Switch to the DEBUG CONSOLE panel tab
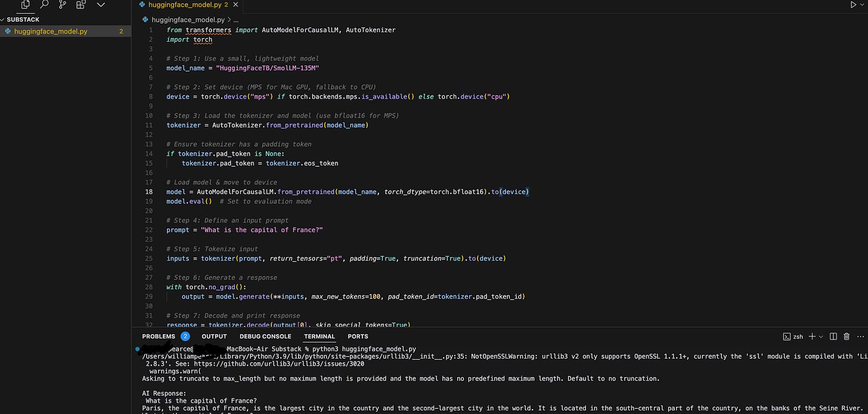Screen dimensions: 868x414 (265, 336)
